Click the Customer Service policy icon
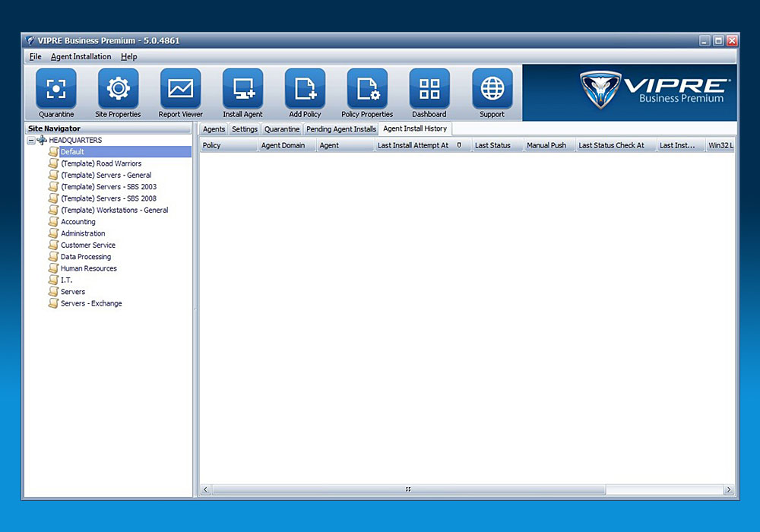 (x=54, y=245)
